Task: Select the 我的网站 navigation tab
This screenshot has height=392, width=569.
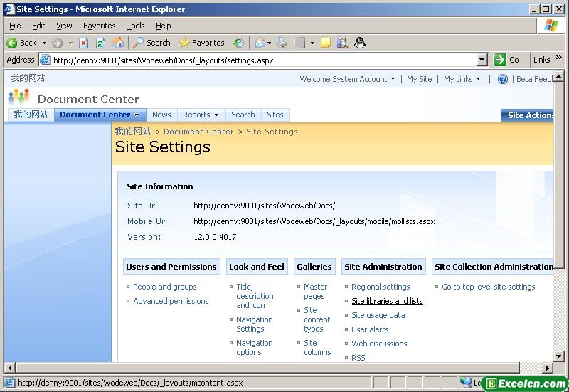Action: [x=31, y=115]
